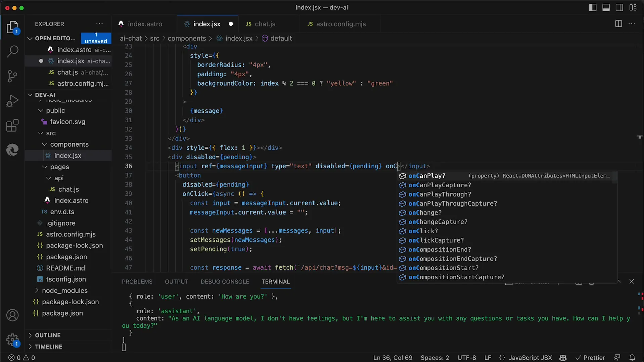Open the feedback icon in status bar

pyautogui.click(x=617, y=358)
